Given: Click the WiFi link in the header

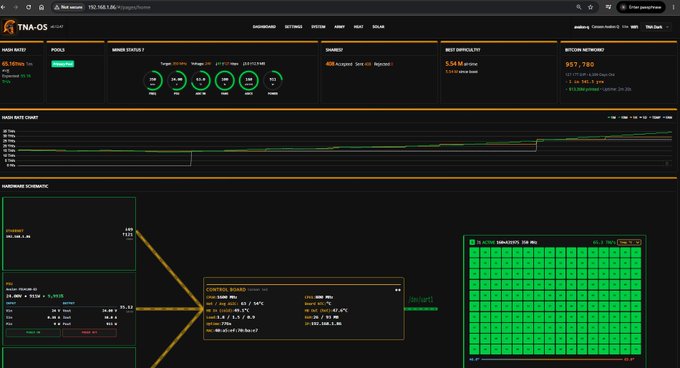Looking at the screenshot, I should click(x=634, y=27).
